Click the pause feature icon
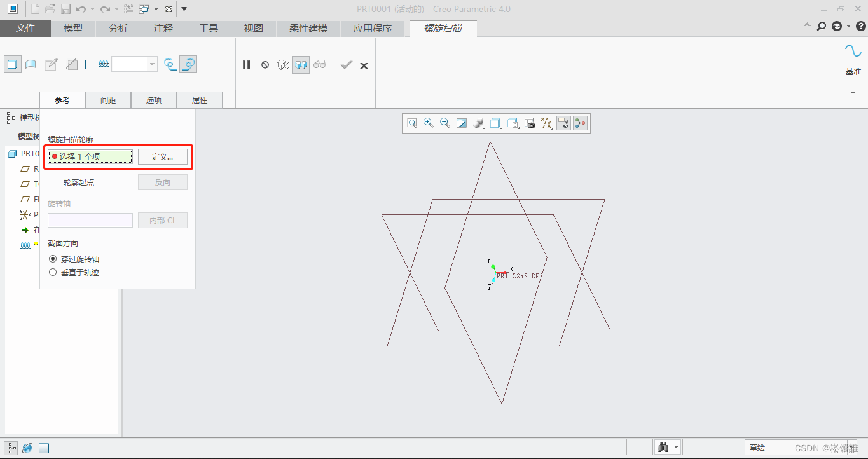868x459 pixels. (247, 65)
